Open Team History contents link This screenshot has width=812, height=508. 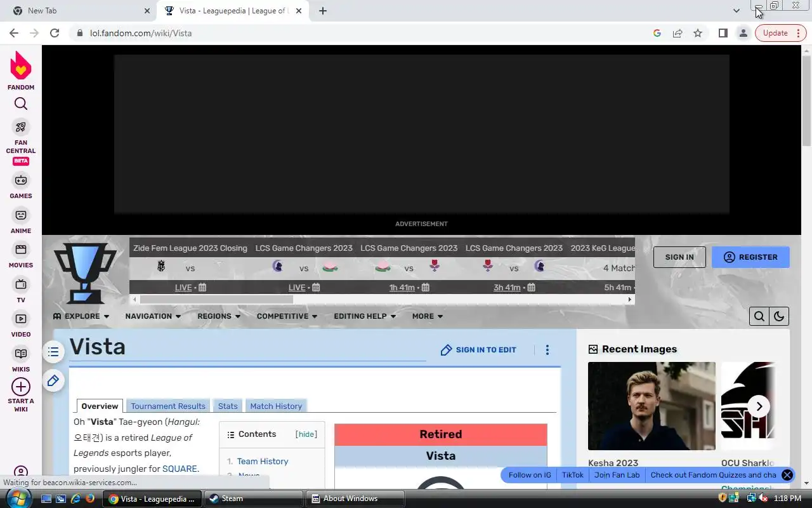coord(263,461)
